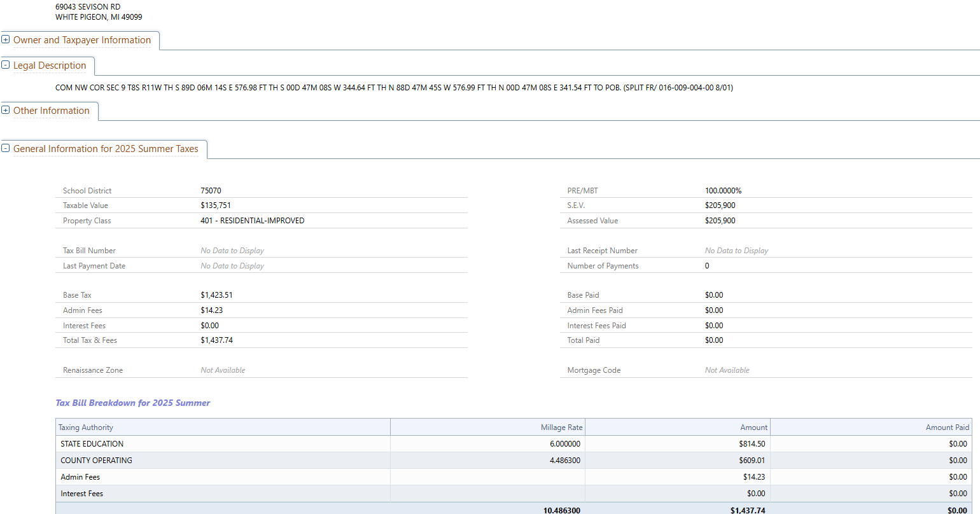Click the legal description text starting COM NW COR
Screen dimensions: 980x514
394,88
